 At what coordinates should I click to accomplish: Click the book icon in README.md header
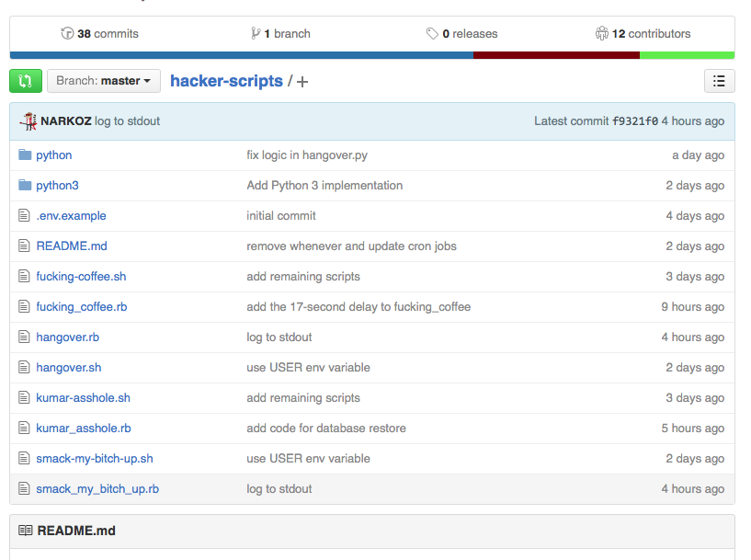[x=26, y=531]
